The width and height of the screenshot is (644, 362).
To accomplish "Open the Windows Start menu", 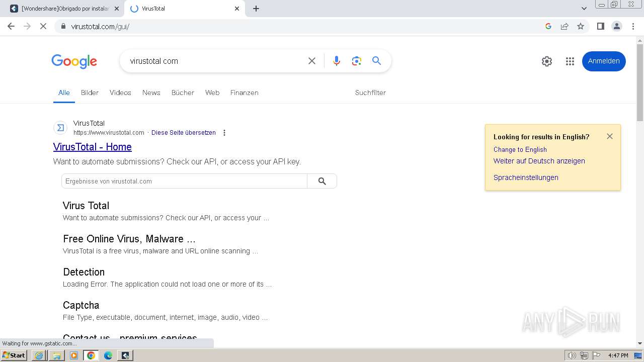I will 14,355.
